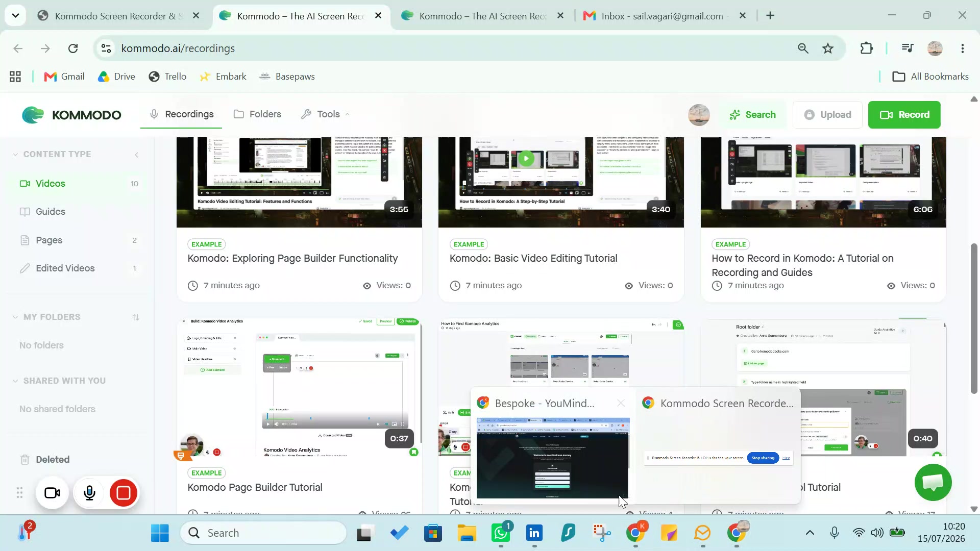Viewport: 980px width, 551px height.
Task: Open the Chrome apps grid shortcut
Action: tap(15, 77)
